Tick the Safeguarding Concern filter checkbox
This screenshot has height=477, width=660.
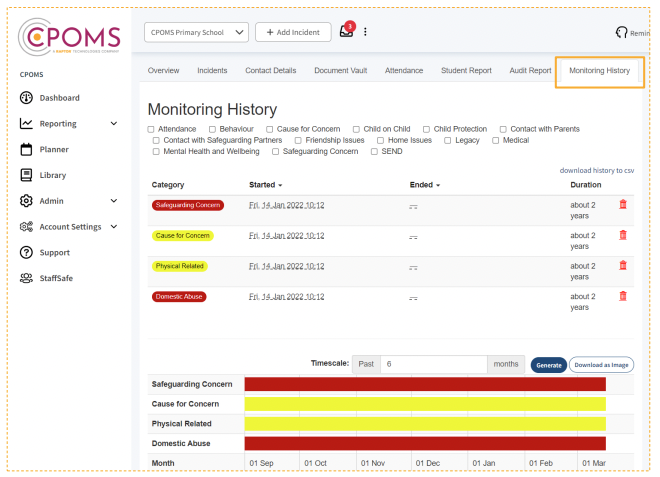(275, 152)
